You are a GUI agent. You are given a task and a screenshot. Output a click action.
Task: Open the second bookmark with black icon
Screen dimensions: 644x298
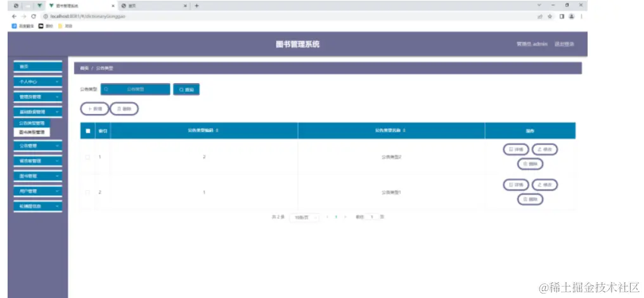click(46, 25)
